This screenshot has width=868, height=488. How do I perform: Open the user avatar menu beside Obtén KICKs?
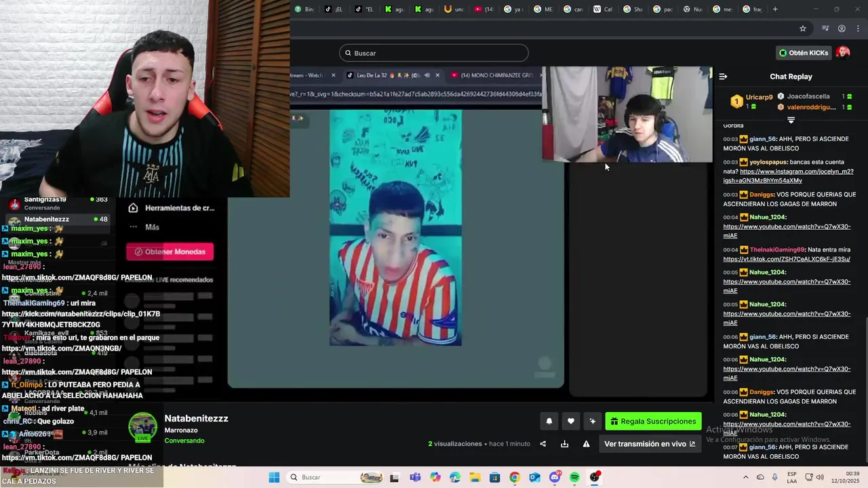coord(843,53)
